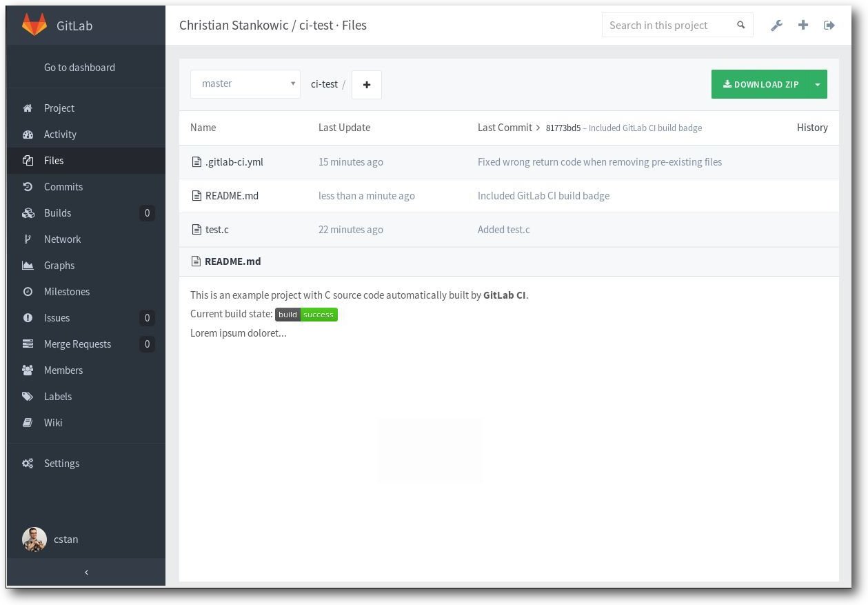Image resolution: width=868 pixels, height=605 pixels.
Task: Click the Network branch icon
Action: (28, 239)
